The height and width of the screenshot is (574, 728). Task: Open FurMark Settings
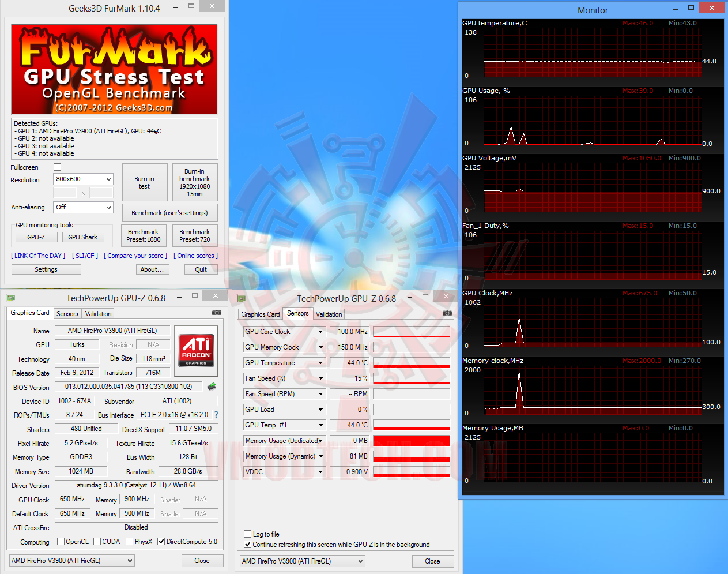[x=46, y=269]
